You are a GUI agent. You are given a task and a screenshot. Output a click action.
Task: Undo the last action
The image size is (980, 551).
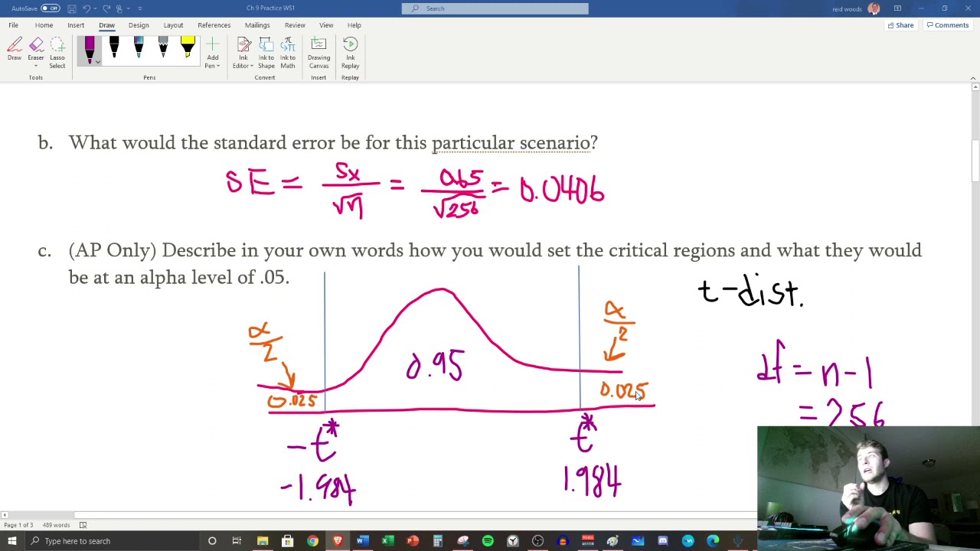87,8
